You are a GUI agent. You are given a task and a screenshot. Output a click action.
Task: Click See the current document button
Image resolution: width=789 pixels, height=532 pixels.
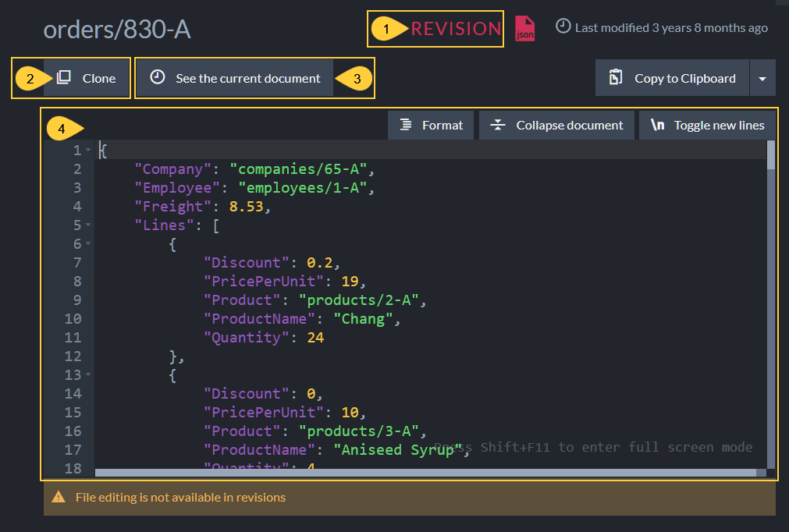[234, 78]
